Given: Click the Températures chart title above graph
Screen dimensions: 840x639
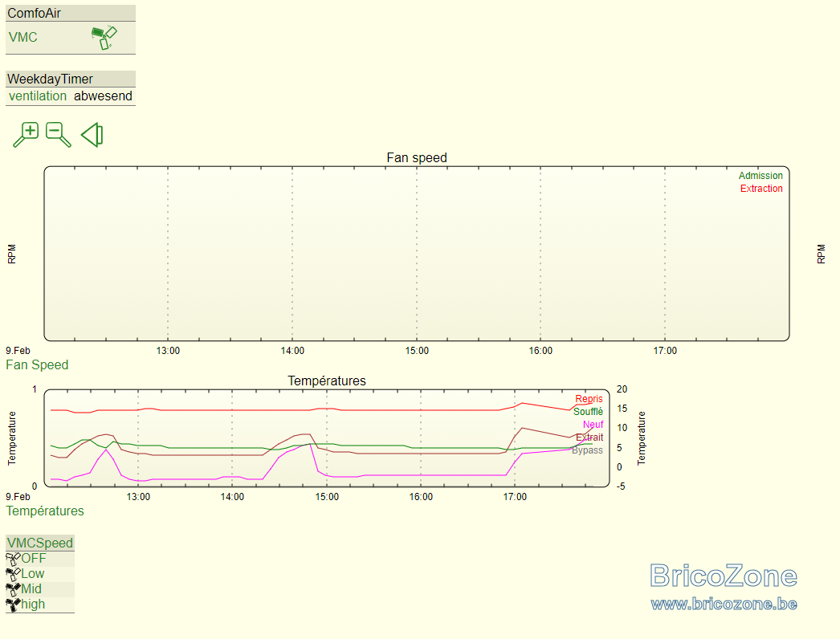Looking at the screenshot, I should 327,381.
